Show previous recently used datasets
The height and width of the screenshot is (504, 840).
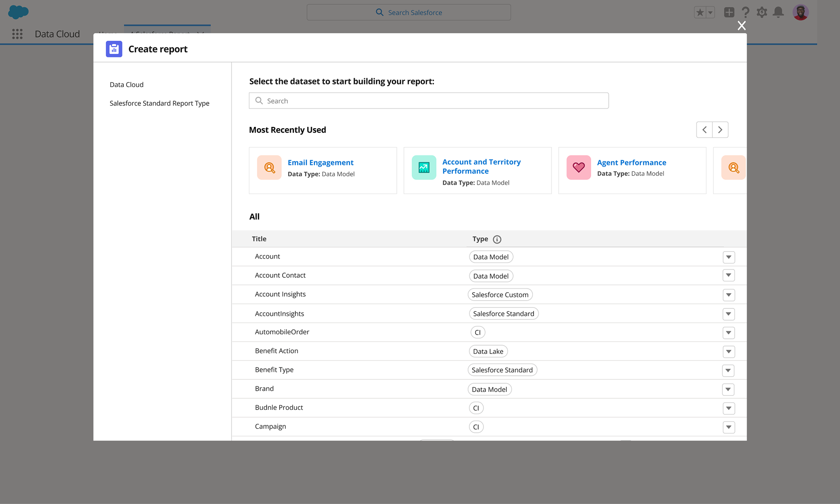[704, 129]
